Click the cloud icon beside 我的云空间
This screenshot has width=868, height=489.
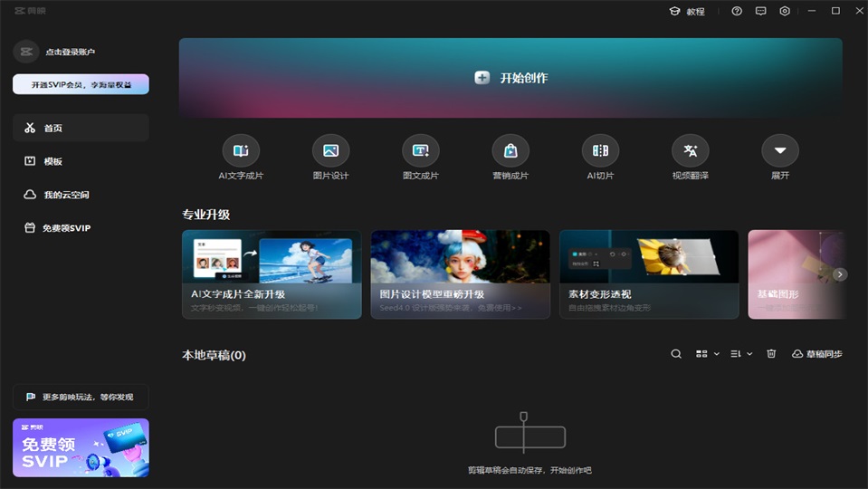(x=30, y=195)
